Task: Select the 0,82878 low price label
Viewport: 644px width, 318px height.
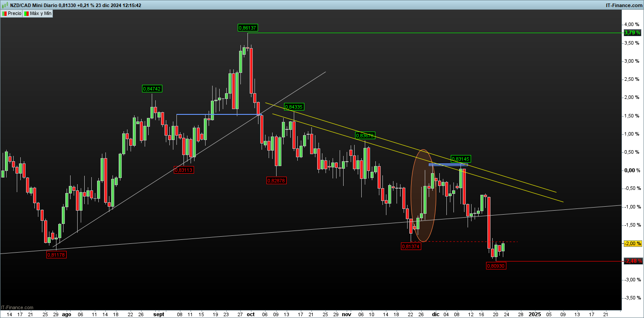Action: tap(277, 180)
